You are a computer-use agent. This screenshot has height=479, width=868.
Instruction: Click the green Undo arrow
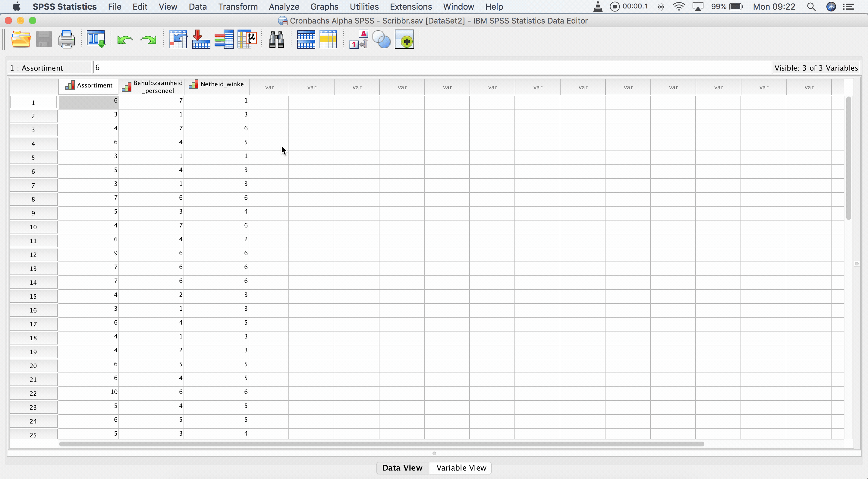tap(125, 40)
